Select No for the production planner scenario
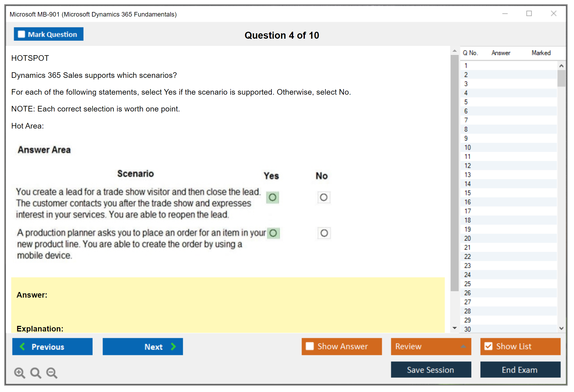The image size is (574, 392). point(324,233)
